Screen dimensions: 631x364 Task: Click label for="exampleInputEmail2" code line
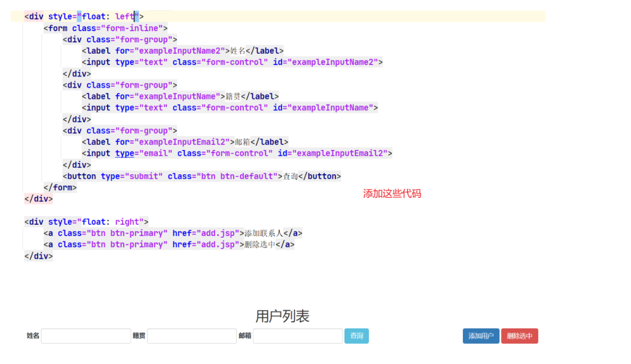click(185, 142)
